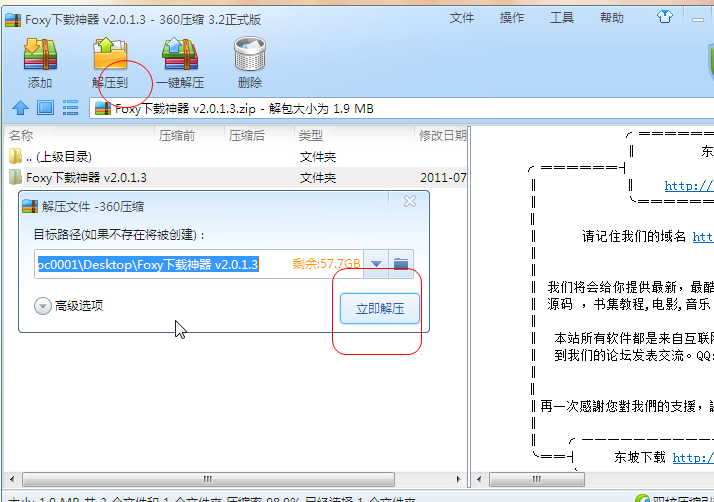The image size is (714, 502).
Task: Click file list horizontal scrollbar thumb
Action: click(208, 479)
